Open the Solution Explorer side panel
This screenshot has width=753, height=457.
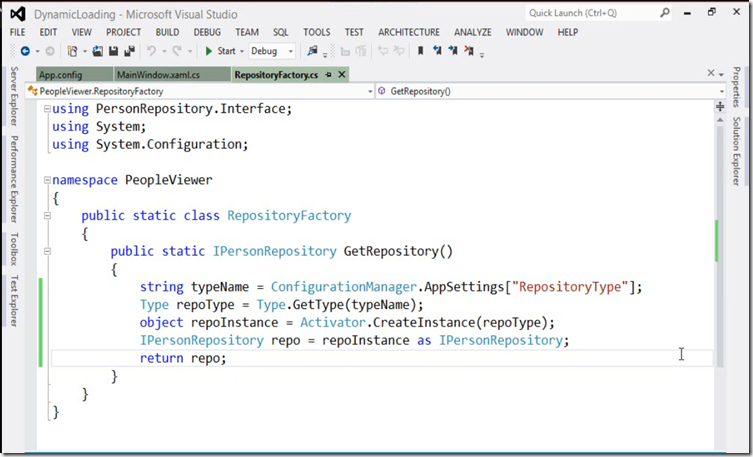point(736,151)
